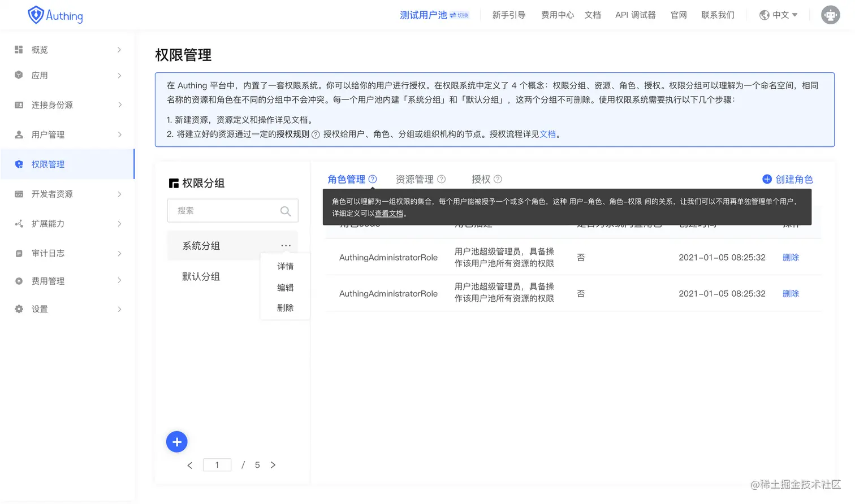The width and height of the screenshot is (855, 504).
Task: Click the 审计日志 document icon
Action: point(19,253)
